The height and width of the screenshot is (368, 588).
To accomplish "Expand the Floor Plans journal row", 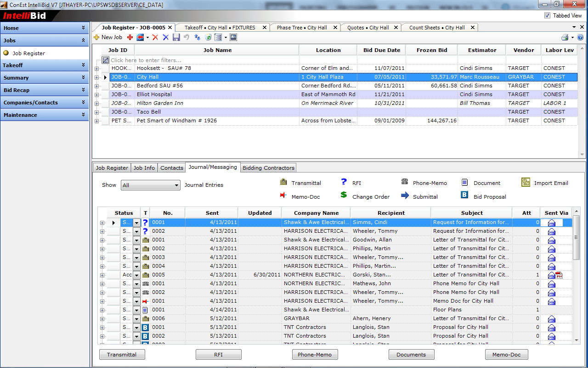I will [102, 310].
